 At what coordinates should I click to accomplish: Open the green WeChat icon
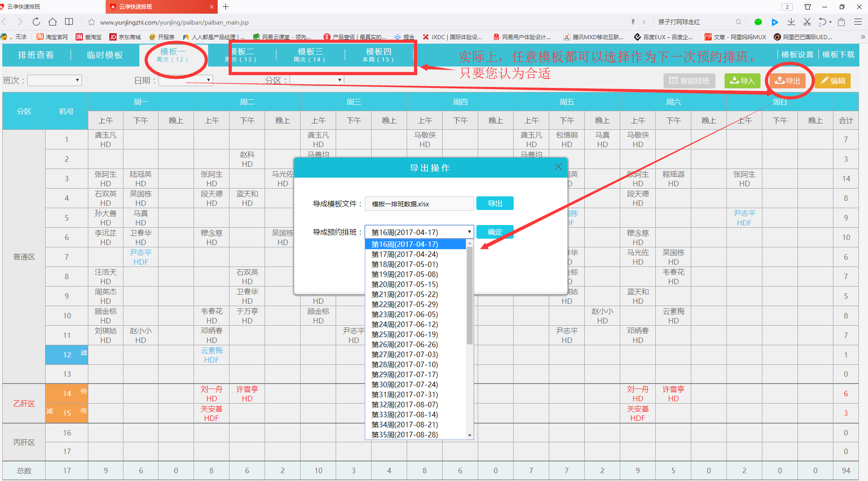pos(758,22)
